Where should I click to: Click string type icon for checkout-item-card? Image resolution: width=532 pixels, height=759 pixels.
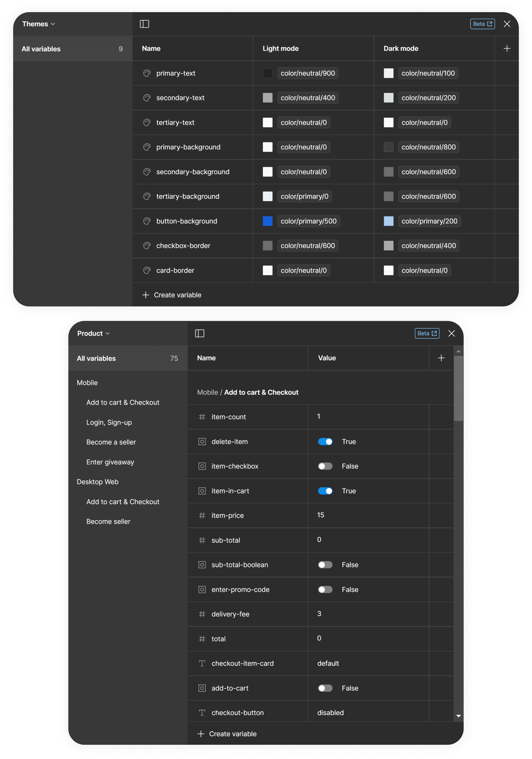coord(202,663)
